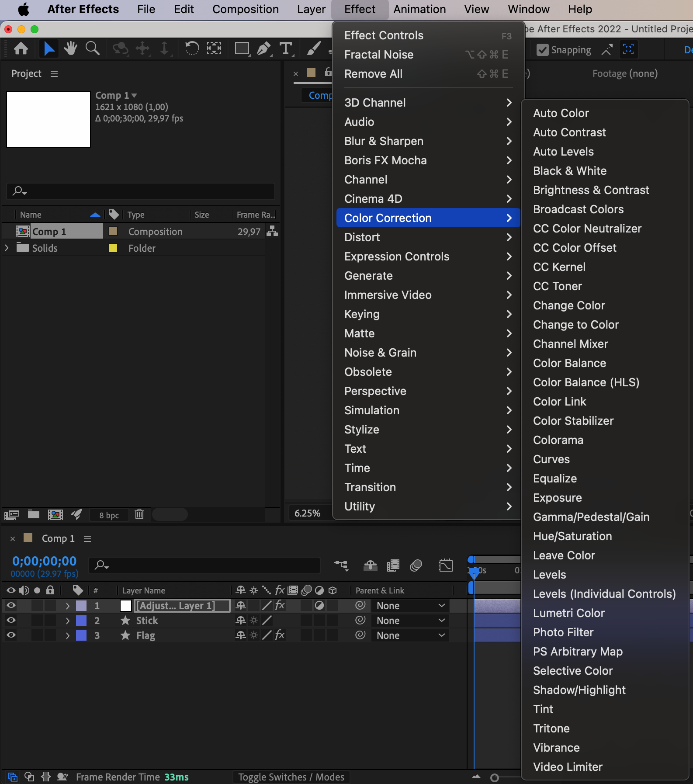Screen dimensions: 693x784
Task: Create a new folder in Project panel
Action: [34, 514]
